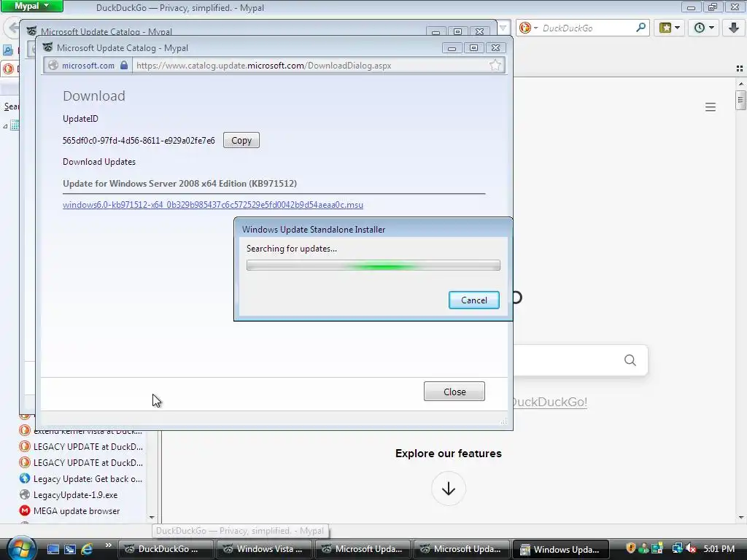This screenshot has width=747, height=560.
Task: Open history entry 'MEGA update browser'
Action: tap(76, 511)
